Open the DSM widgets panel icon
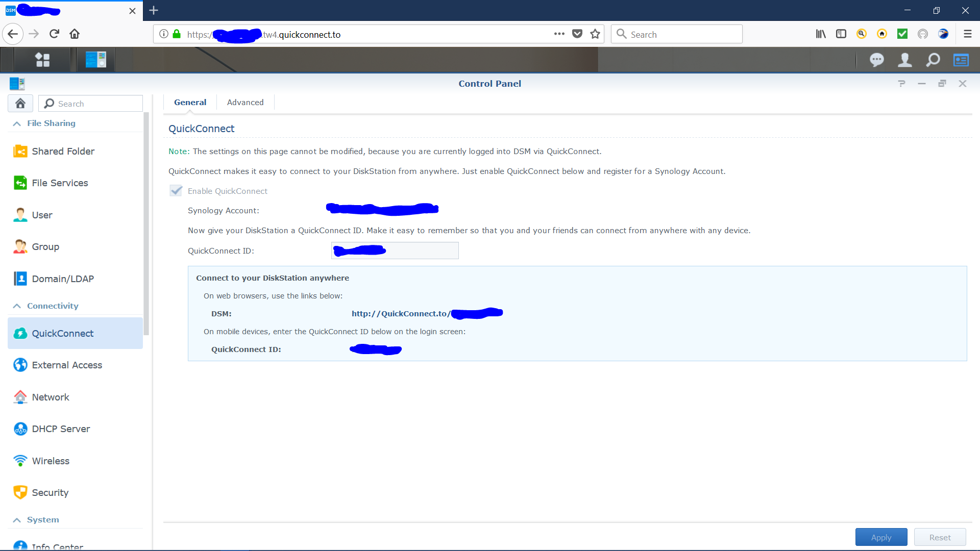The height and width of the screenshot is (551, 980). pyautogui.click(x=961, y=60)
